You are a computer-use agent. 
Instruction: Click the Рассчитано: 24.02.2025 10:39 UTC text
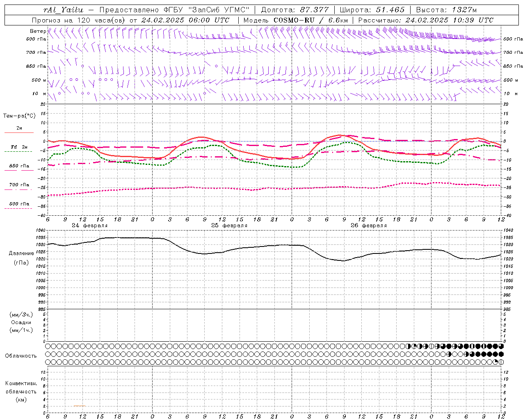pyautogui.click(x=426, y=20)
